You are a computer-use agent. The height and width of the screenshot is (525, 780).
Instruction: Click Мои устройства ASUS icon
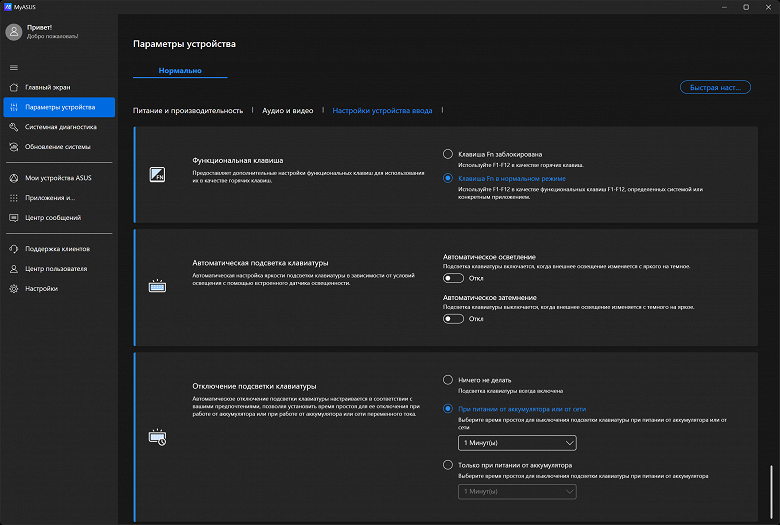(x=14, y=178)
